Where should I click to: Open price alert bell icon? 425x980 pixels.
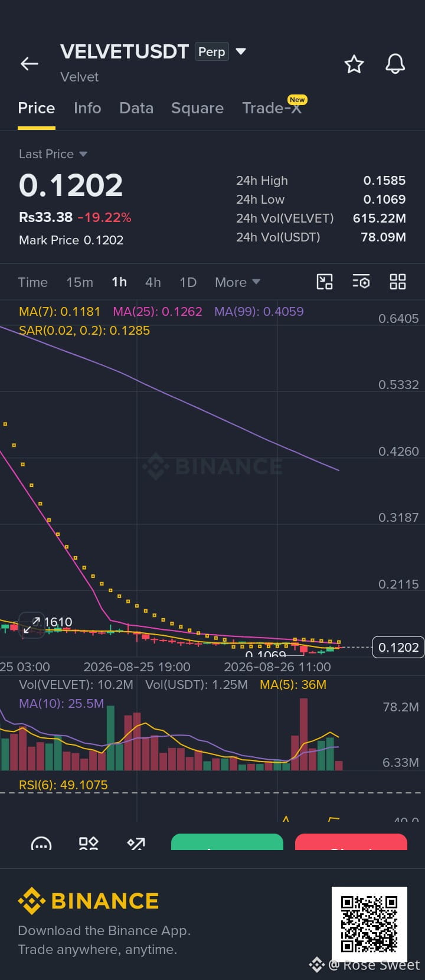395,64
